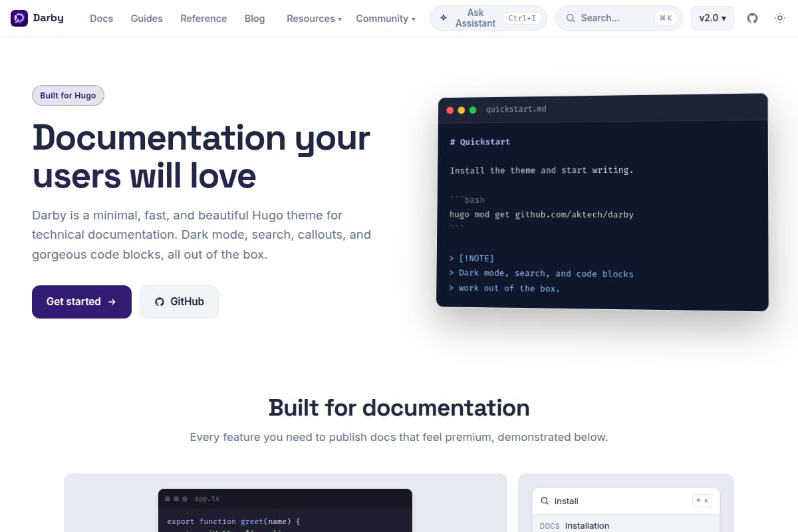Click the magnifier icon in install search demo

(x=545, y=501)
